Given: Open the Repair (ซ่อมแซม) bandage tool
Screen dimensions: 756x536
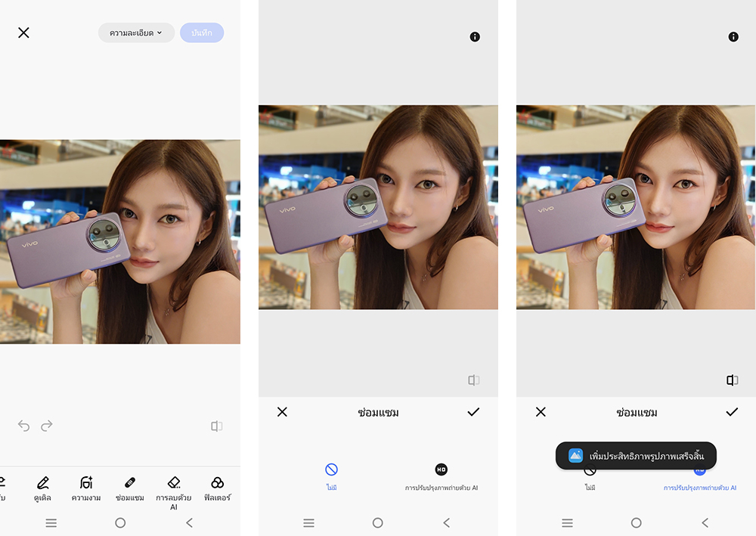Looking at the screenshot, I should [129, 487].
